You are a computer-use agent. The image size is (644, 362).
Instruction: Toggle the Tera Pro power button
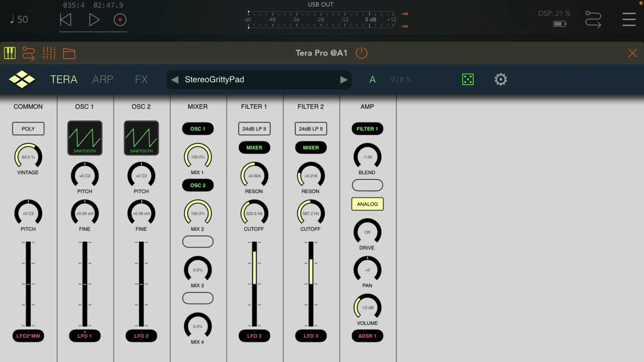pyautogui.click(x=362, y=53)
